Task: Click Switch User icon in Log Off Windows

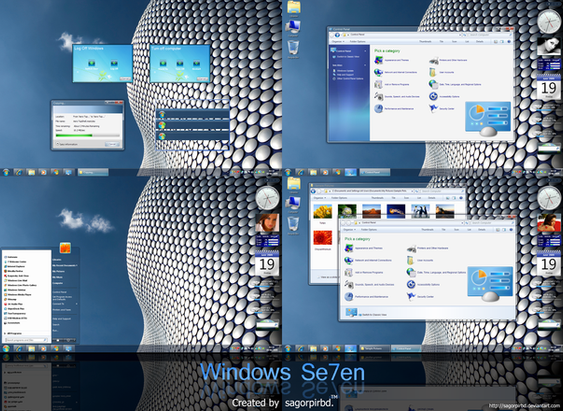Action: coord(92,63)
